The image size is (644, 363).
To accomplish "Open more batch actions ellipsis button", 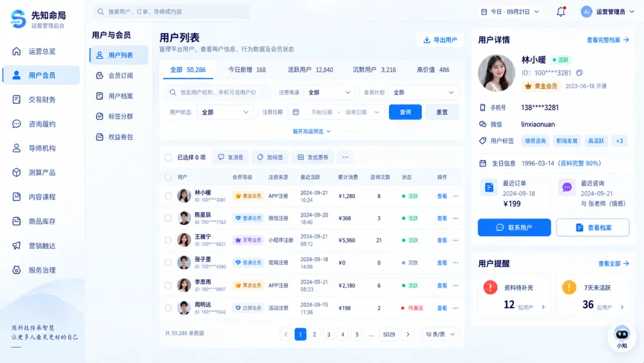I will coord(345,157).
